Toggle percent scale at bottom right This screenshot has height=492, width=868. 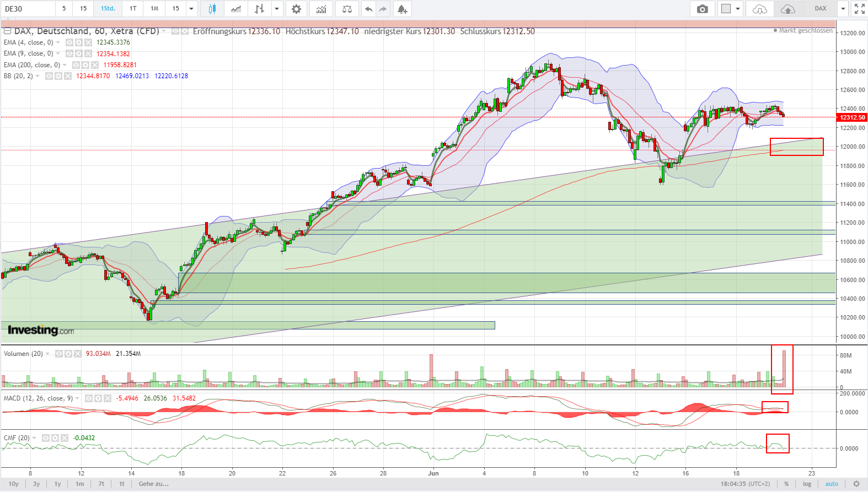tap(786, 484)
